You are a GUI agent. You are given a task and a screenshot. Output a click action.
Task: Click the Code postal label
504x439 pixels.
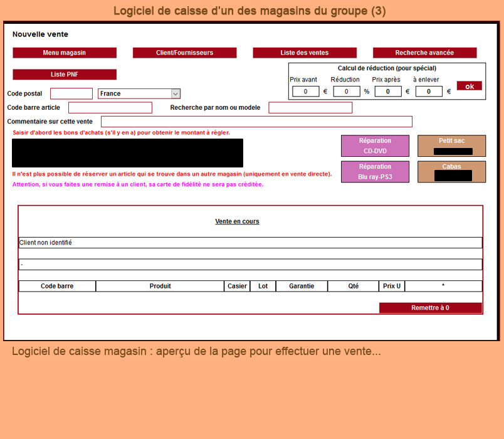pyautogui.click(x=24, y=93)
